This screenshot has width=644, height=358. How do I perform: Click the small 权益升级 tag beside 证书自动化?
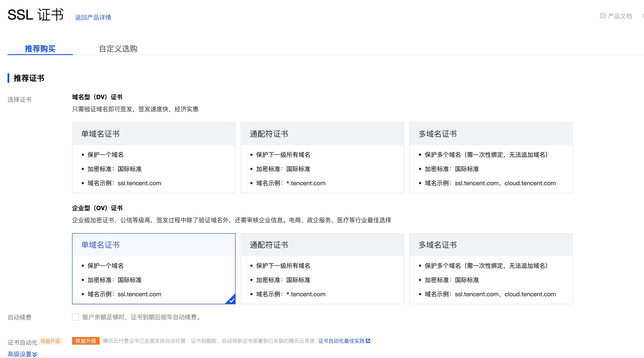[50, 341]
